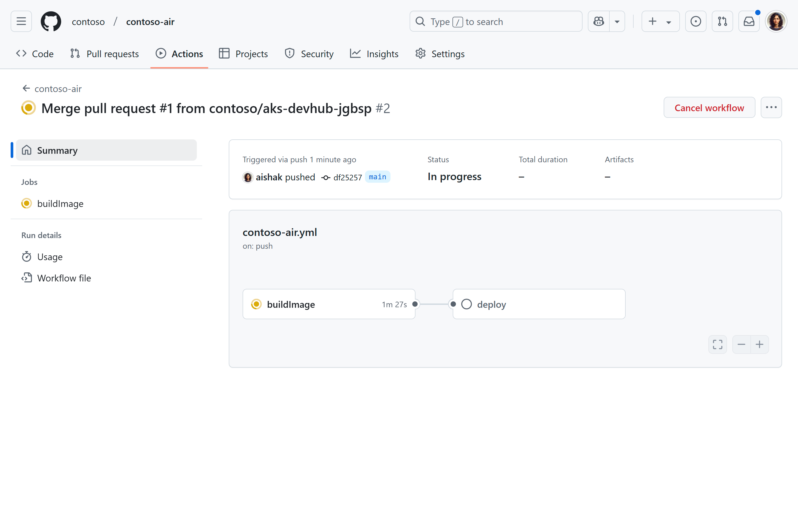Open the pull requests icon in header
798x532 pixels.
click(x=722, y=21)
